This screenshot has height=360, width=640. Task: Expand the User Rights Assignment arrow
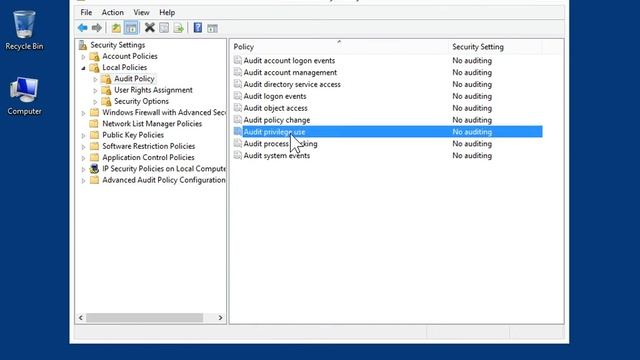pyautogui.click(x=95, y=91)
